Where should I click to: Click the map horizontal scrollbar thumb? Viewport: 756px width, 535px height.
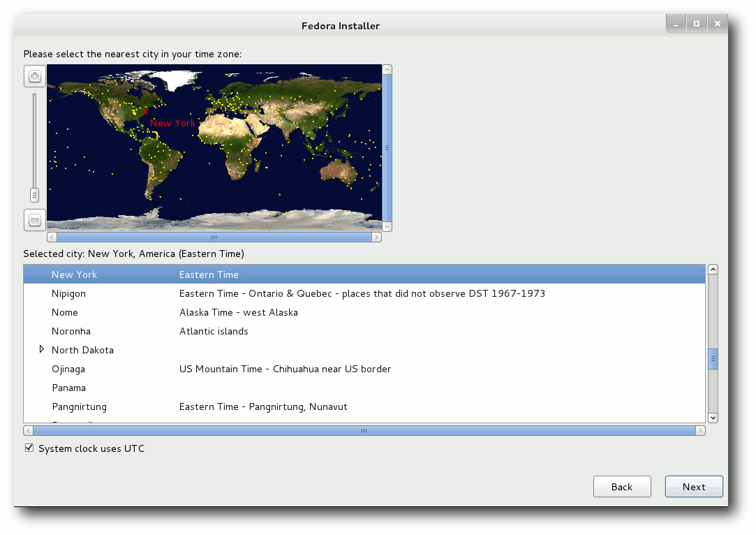point(214,237)
